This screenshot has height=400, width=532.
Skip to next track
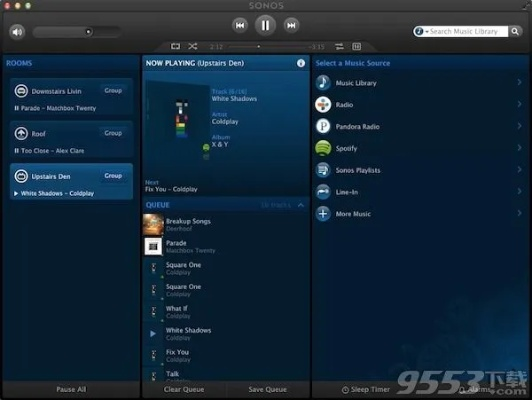[x=291, y=25]
